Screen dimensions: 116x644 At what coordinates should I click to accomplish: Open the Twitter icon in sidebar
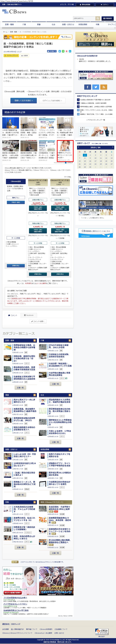point(96,87)
